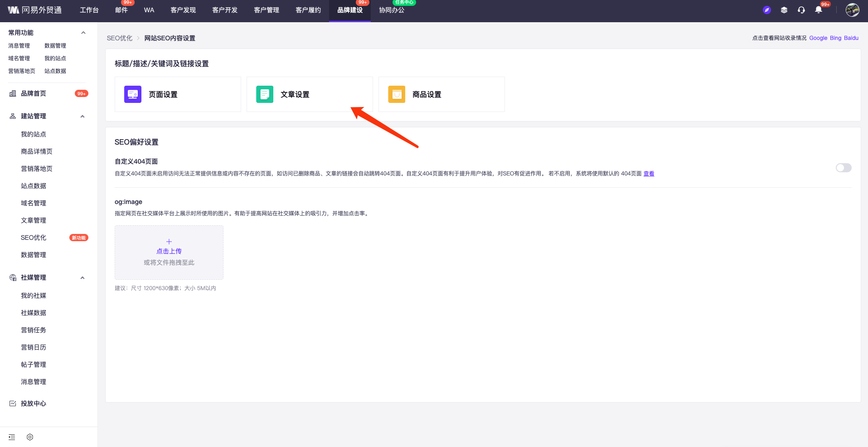Click the 查看 link for default 404 page
Screen dimensions: 868x447
[x=649, y=174]
